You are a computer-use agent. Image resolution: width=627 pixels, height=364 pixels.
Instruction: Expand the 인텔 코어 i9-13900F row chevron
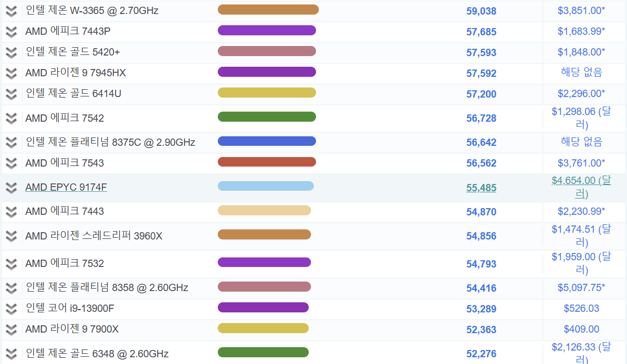tap(11, 308)
